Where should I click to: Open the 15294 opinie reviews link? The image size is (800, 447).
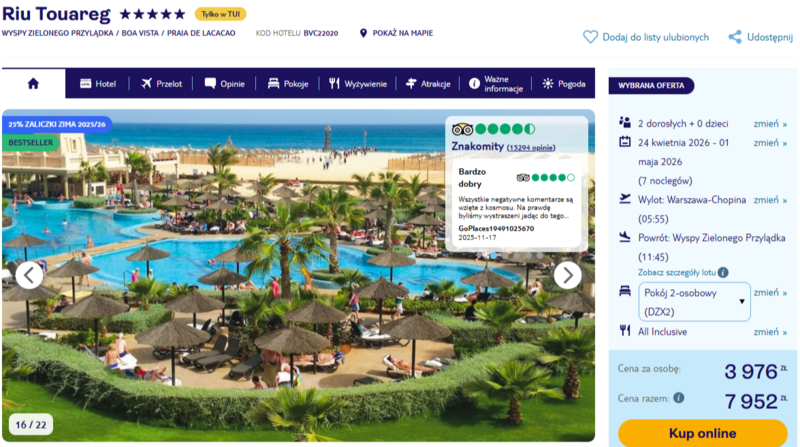pos(531,147)
